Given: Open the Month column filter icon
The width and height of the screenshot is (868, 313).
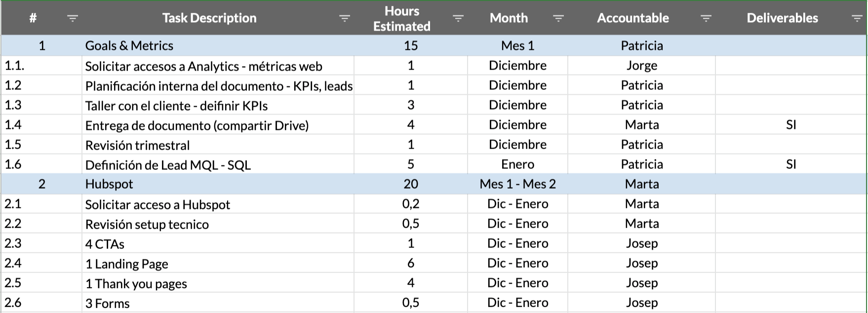Looking at the screenshot, I should point(558,19).
